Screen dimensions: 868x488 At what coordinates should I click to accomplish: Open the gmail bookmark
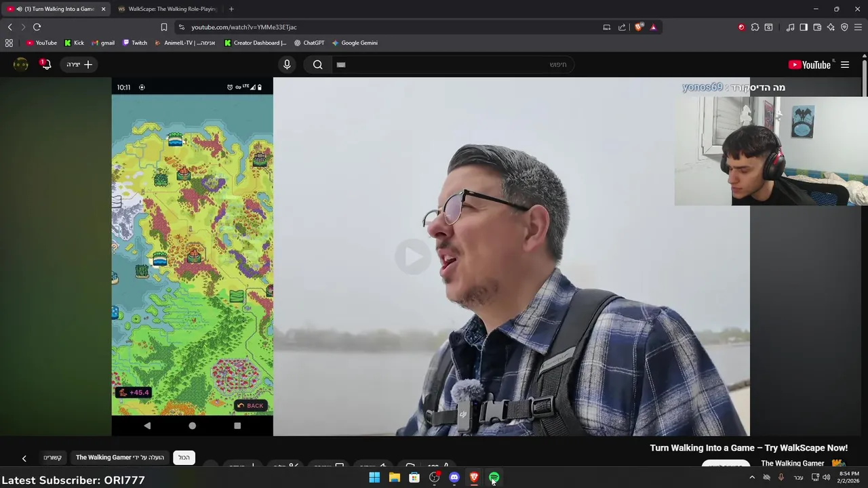tap(103, 43)
